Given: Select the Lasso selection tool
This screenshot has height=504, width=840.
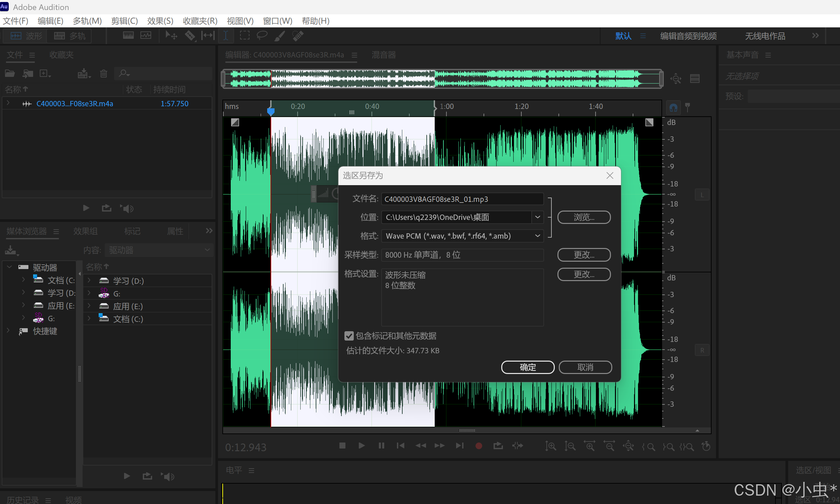Looking at the screenshot, I should (261, 36).
